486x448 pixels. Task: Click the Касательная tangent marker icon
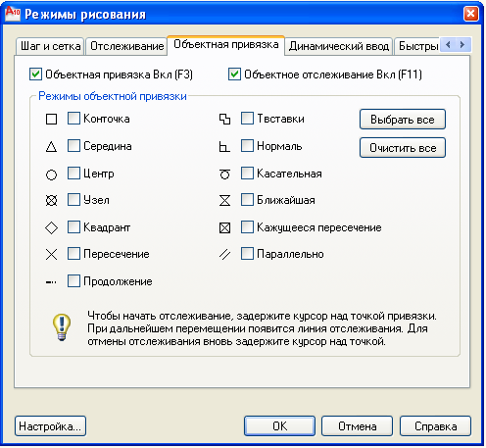tap(224, 174)
